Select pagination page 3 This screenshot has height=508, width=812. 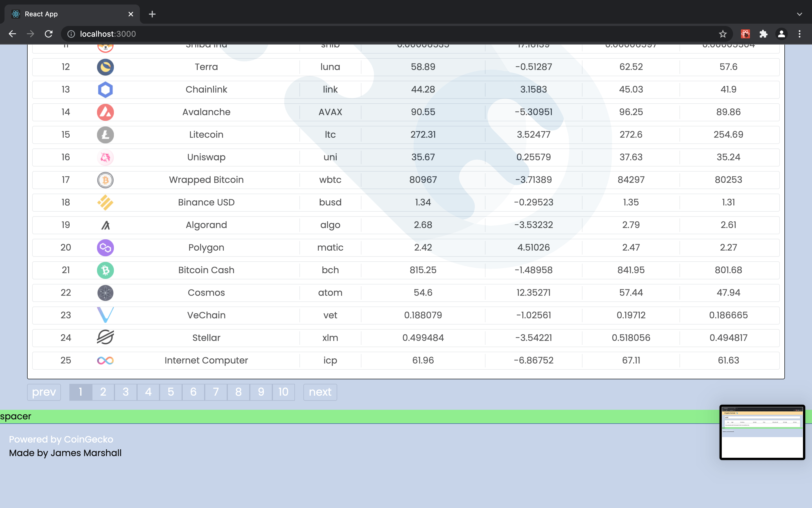(125, 392)
